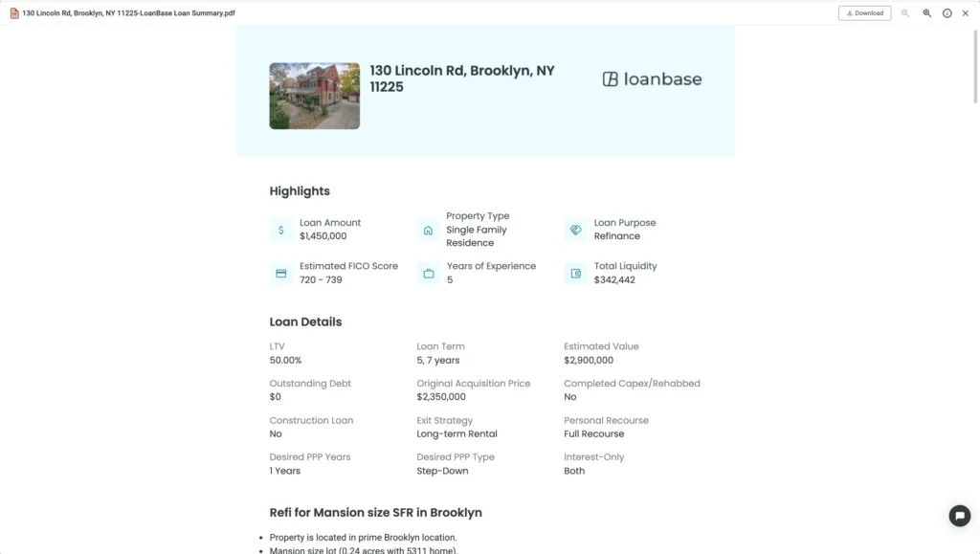
Task: Click the Property Type house icon
Action: pyautogui.click(x=428, y=230)
